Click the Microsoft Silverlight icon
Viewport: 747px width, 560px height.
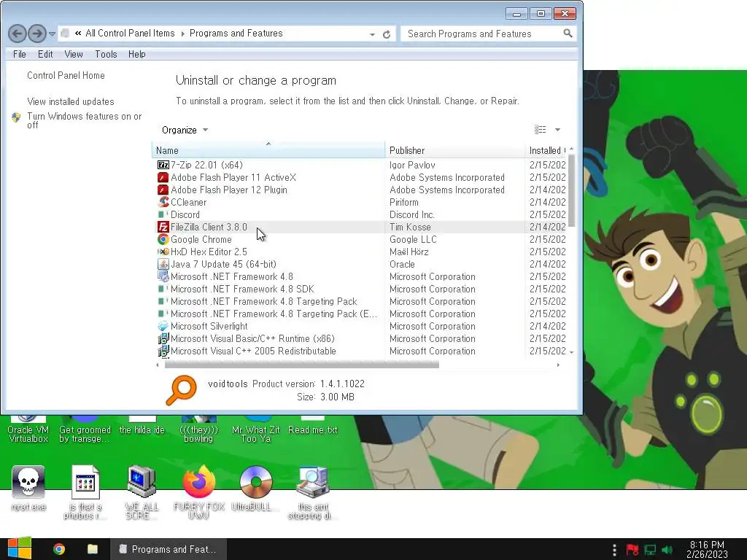(x=163, y=326)
